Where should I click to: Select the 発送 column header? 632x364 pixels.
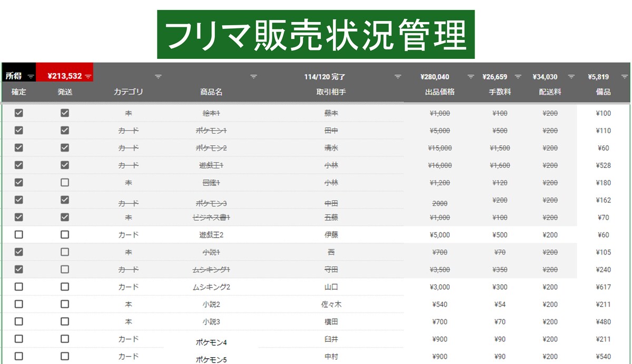tap(65, 92)
